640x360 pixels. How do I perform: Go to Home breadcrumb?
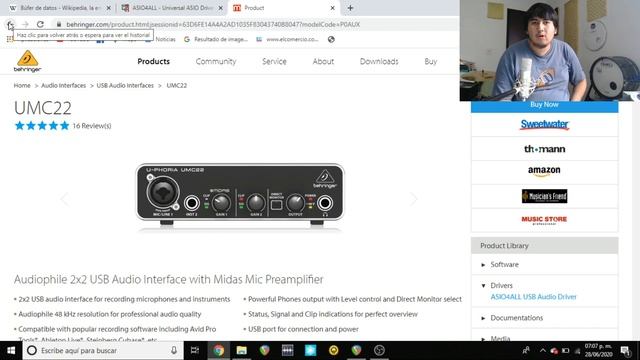tap(22, 85)
